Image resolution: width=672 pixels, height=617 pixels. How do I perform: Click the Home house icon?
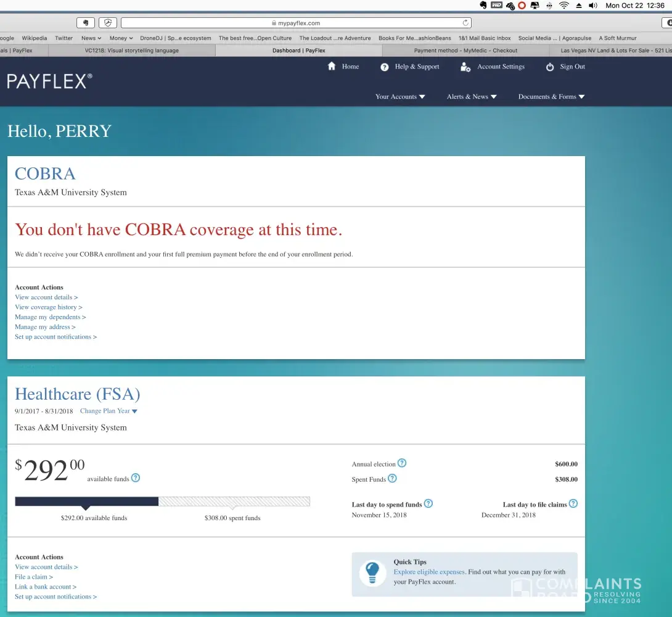tap(331, 66)
